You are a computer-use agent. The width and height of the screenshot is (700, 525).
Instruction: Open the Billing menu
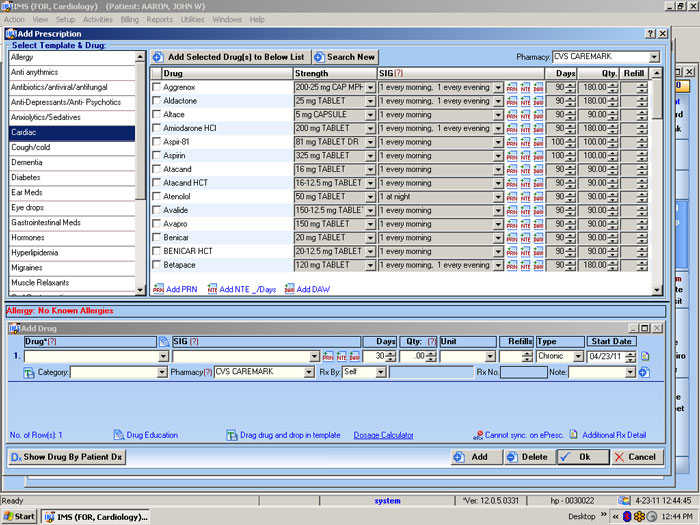point(129,20)
